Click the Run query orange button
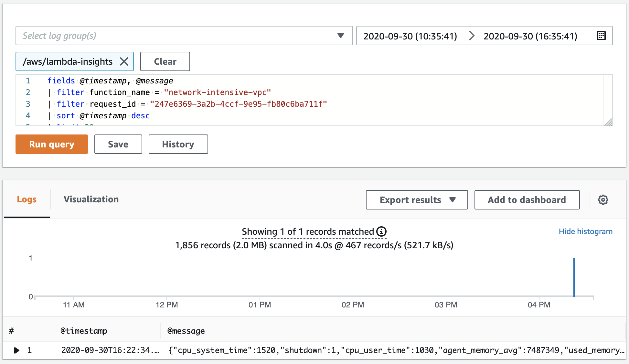The width and height of the screenshot is (629, 364). [x=52, y=144]
